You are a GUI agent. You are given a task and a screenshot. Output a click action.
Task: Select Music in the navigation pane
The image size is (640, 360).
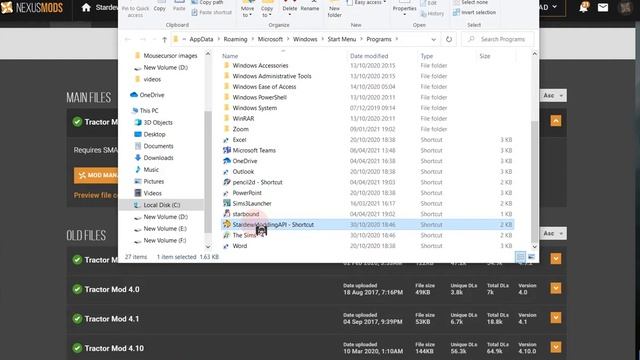click(146, 170)
